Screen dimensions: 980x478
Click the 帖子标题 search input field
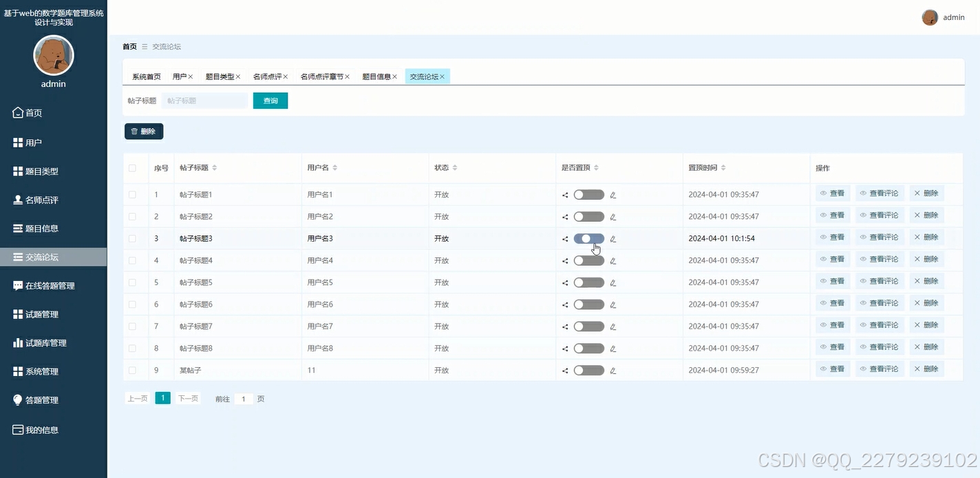(x=204, y=100)
